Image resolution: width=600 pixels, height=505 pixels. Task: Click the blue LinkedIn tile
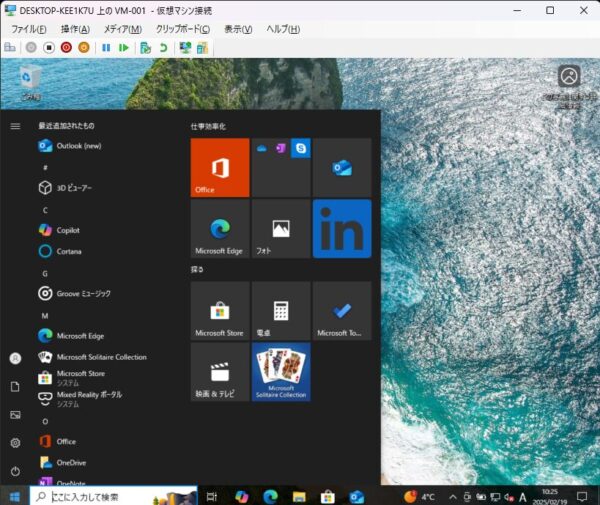tap(342, 229)
